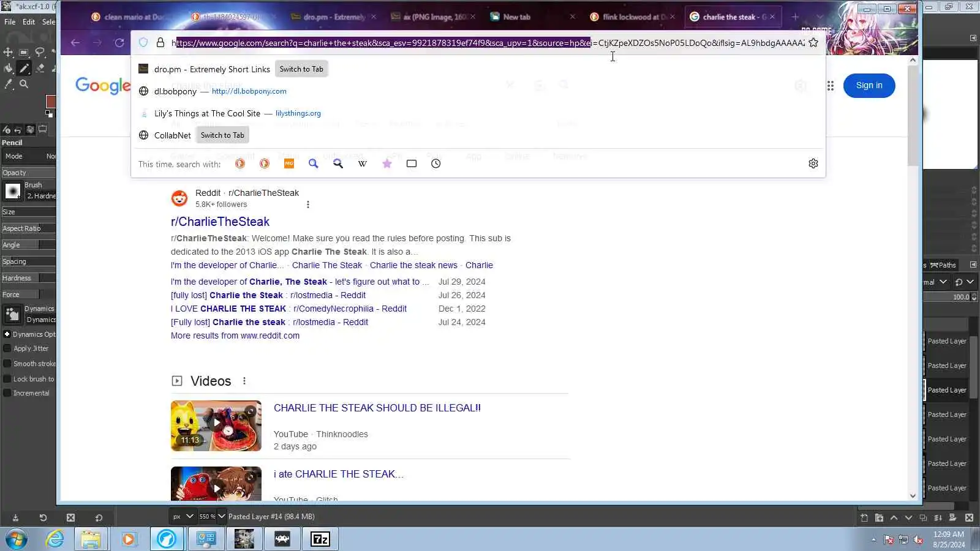The width and height of the screenshot is (980, 551).
Task: Adjust the Opacity slider in Pencil options
Action: (28, 173)
